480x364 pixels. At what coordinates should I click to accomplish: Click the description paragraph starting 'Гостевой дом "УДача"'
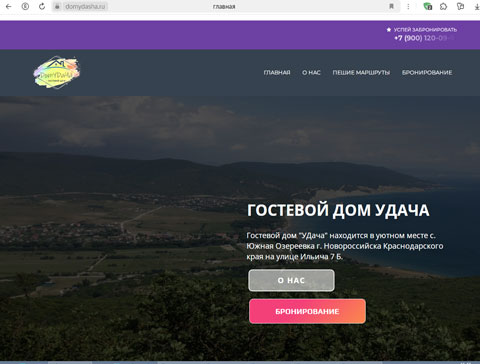tap(345, 246)
